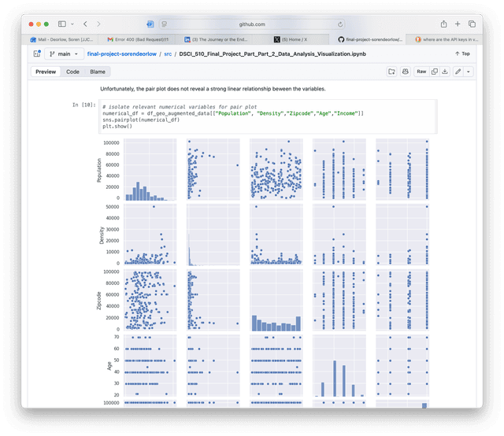This screenshot has height=436, width=504.
Task: Toggle the file tree side panel
Action: coord(37,54)
